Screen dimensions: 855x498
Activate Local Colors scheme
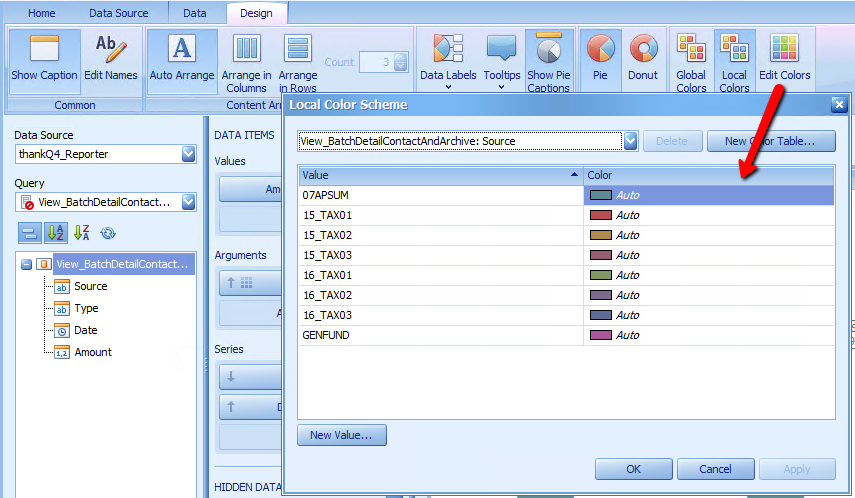point(734,62)
